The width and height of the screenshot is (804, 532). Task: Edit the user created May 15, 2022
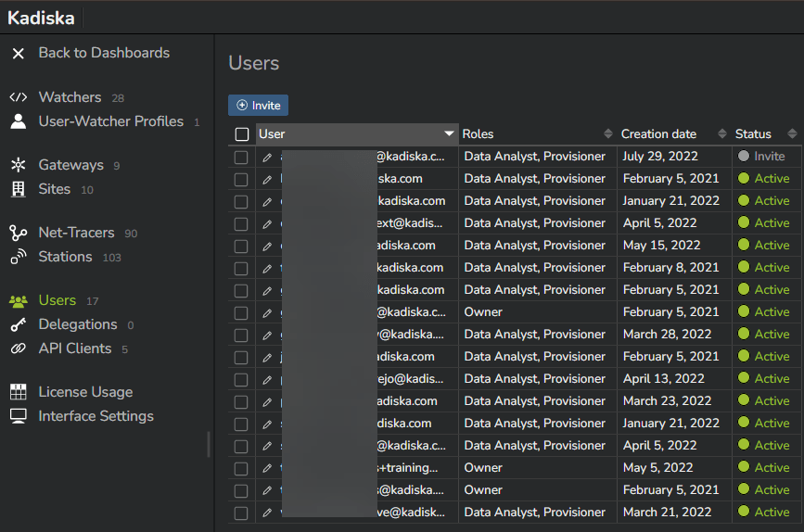tap(267, 246)
